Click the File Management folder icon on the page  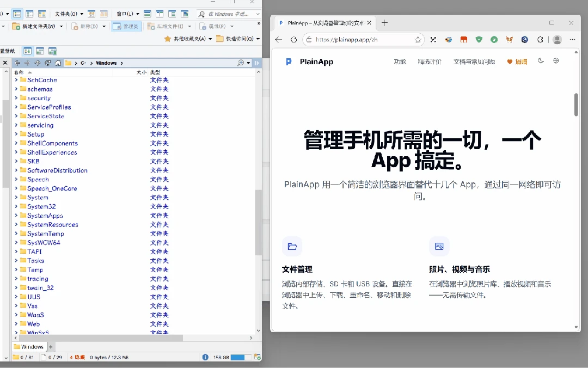[x=292, y=247]
